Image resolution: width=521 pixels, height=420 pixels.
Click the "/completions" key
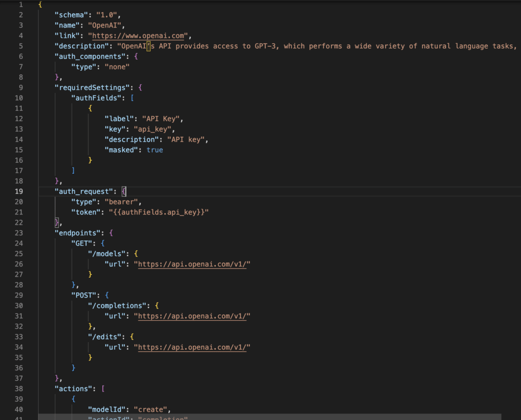[117, 306]
